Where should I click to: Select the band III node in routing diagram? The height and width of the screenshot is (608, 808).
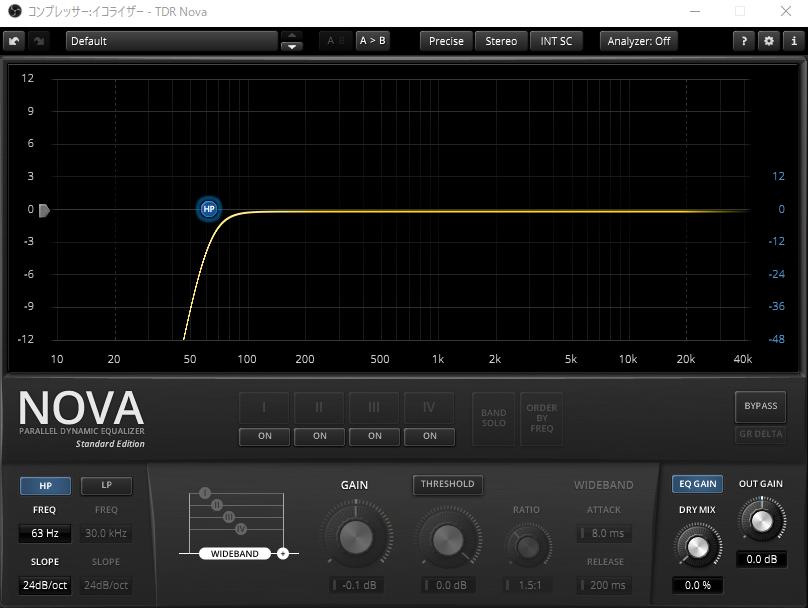click(x=229, y=517)
